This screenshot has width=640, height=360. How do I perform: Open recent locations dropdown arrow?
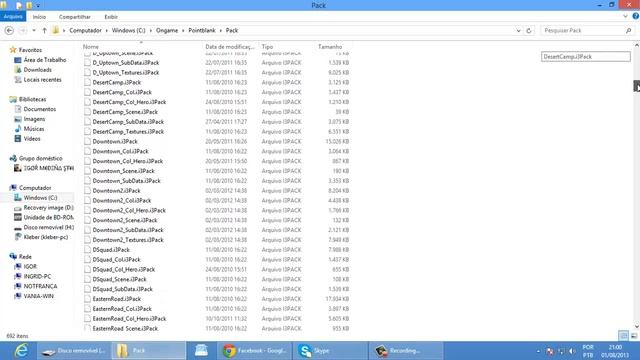click(34, 31)
